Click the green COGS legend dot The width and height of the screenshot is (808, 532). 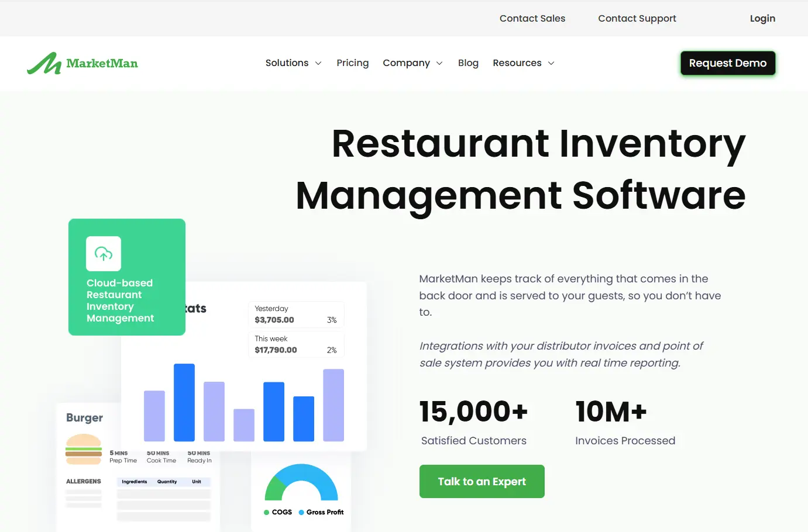click(267, 512)
